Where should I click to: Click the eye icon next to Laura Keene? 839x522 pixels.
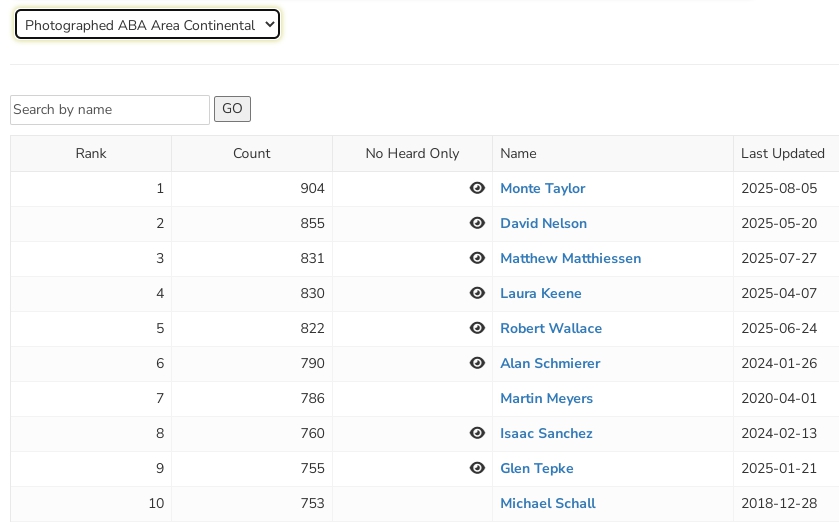click(477, 293)
